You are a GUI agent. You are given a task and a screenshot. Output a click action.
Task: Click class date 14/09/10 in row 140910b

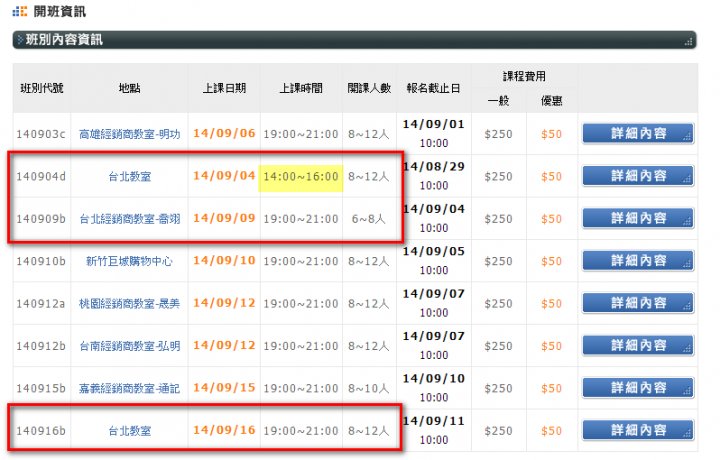coord(224,260)
